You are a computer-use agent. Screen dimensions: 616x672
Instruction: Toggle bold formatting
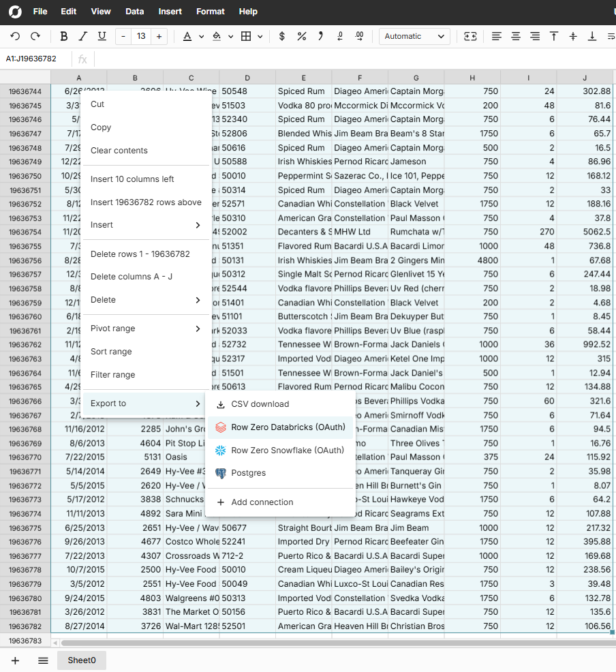click(x=63, y=36)
